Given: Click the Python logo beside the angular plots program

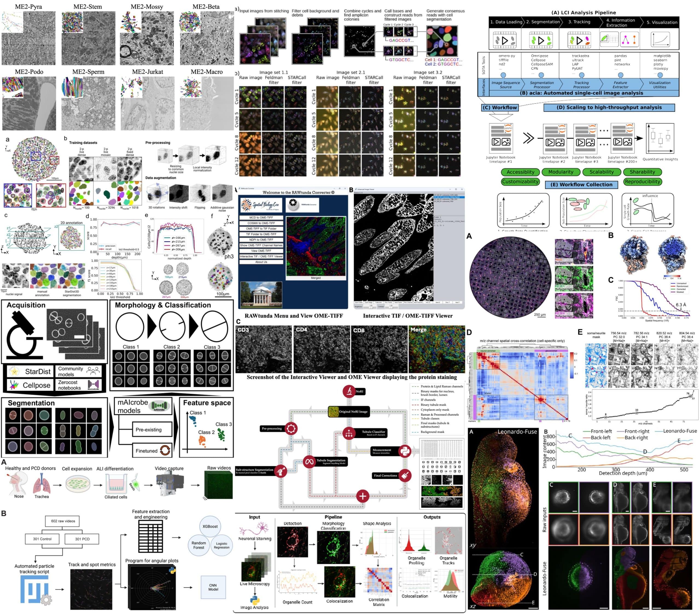Looking at the screenshot, I should point(173,571).
